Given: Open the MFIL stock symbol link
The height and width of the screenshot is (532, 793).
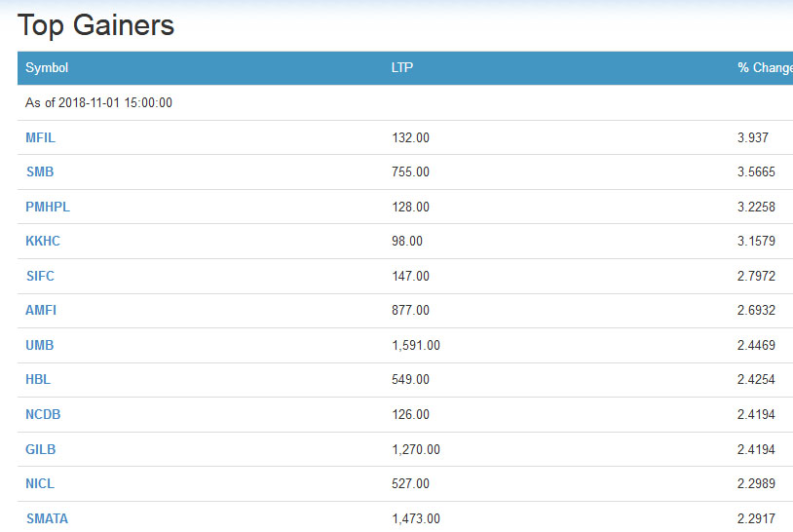Looking at the screenshot, I should click(x=41, y=137).
